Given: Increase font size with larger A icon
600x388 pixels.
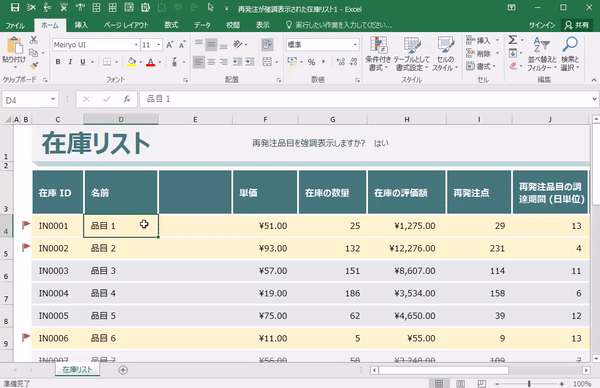Looking at the screenshot, I should 169,45.
